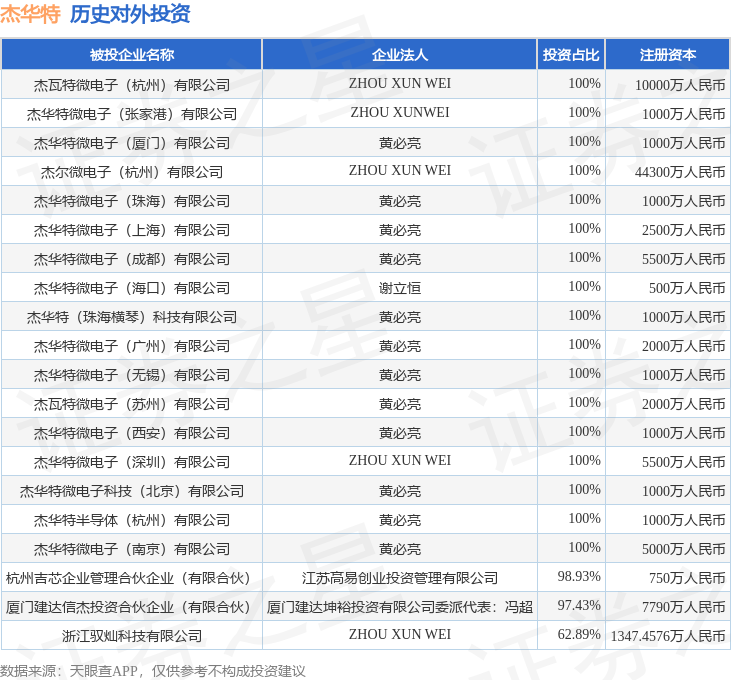Click legal person ZHOU XUNWEI for 张家港 row
Viewport: 731px width, 680px height.
[400, 112]
